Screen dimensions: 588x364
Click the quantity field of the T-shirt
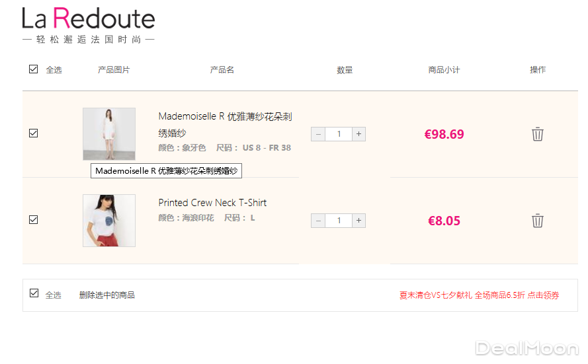(x=339, y=221)
